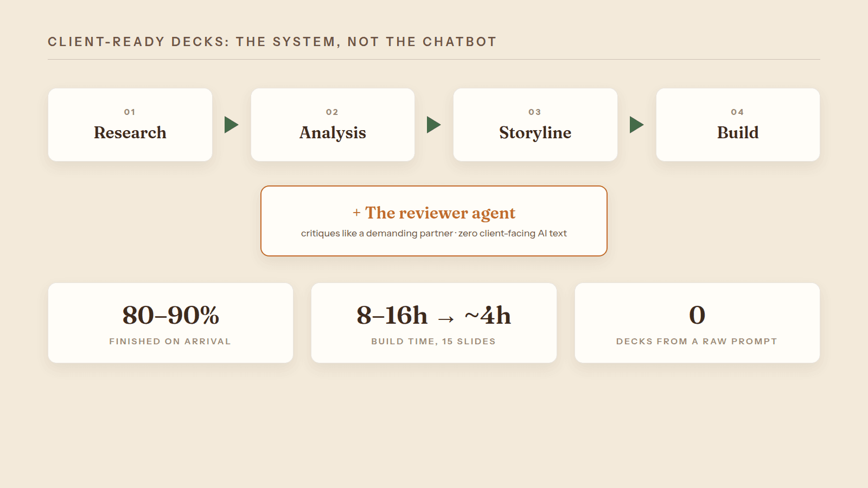Select the build time, 15 slides label
Image resolution: width=868 pixels, height=488 pixels.
[433, 341]
